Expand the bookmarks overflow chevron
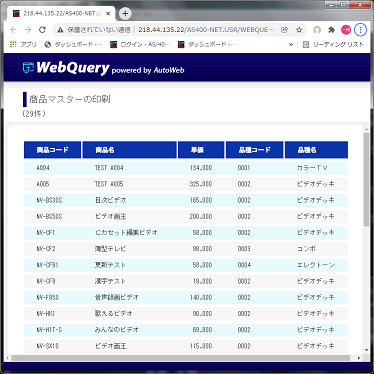Screen dimensions: 374x374 291,44
